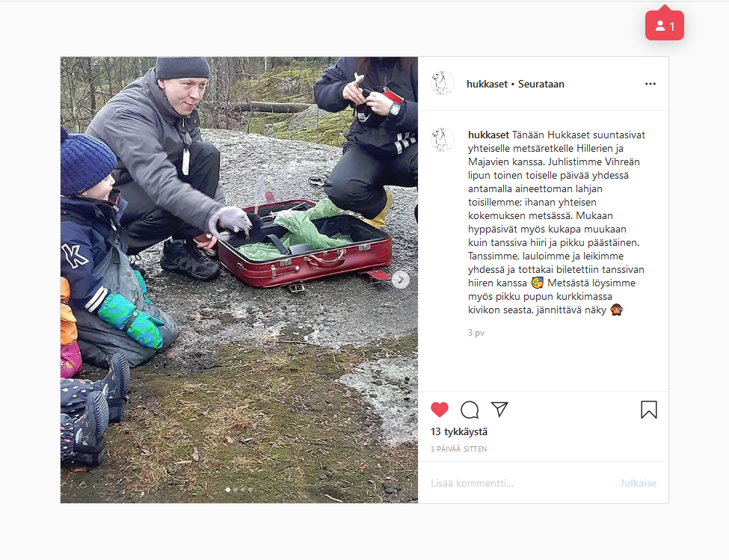Open the comment speech bubble icon
This screenshot has height=560, width=729.
coord(470,410)
